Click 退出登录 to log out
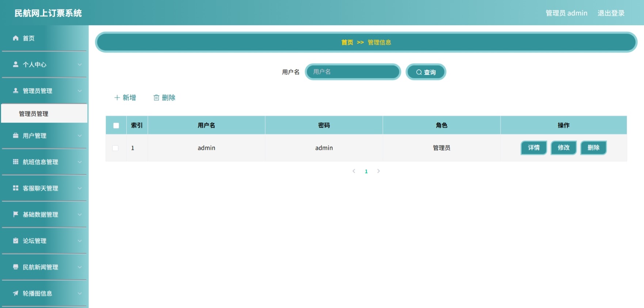 [x=611, y=13]
